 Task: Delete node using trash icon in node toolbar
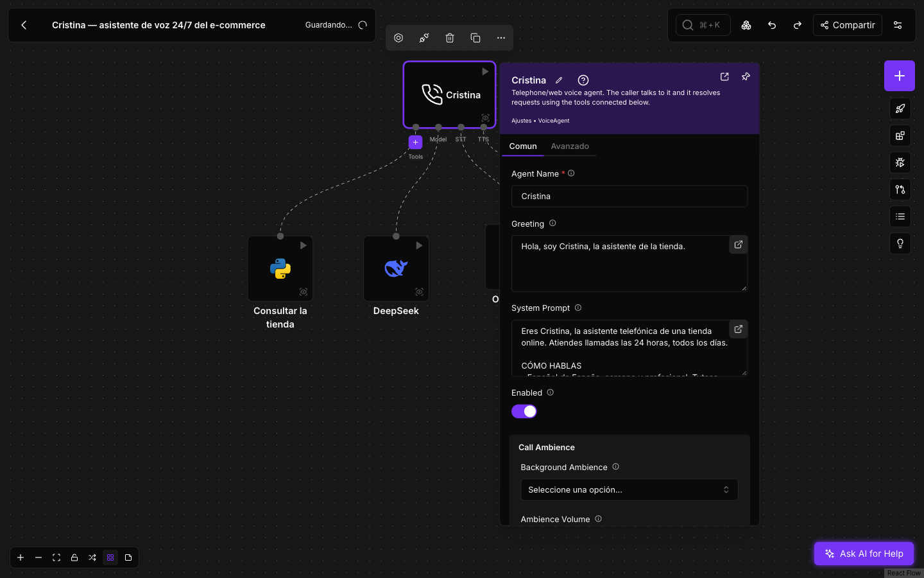[x=450, y=38]
